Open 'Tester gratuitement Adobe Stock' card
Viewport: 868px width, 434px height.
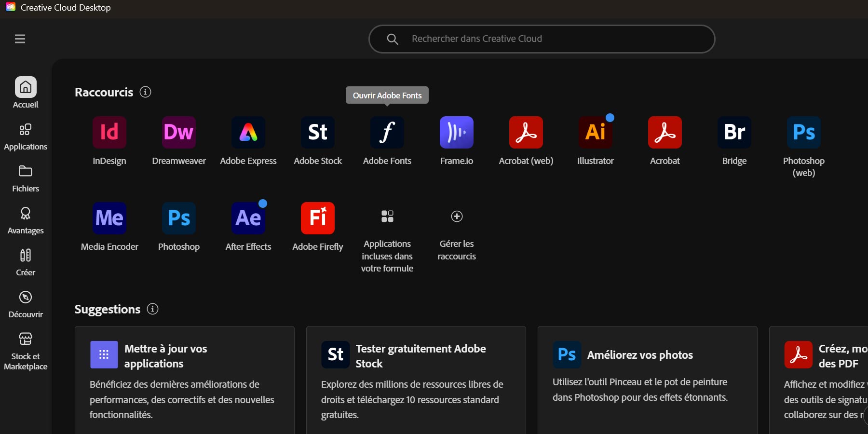(416, 380)
